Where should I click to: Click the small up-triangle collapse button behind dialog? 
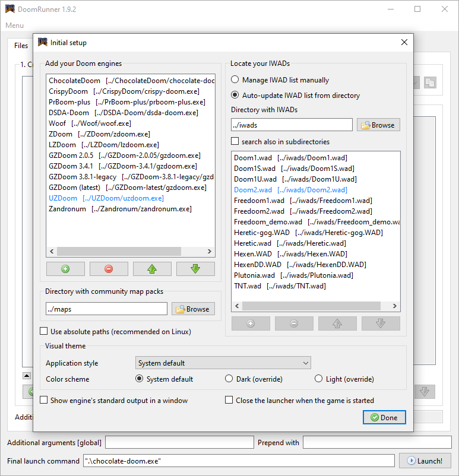tap(27, 376)
